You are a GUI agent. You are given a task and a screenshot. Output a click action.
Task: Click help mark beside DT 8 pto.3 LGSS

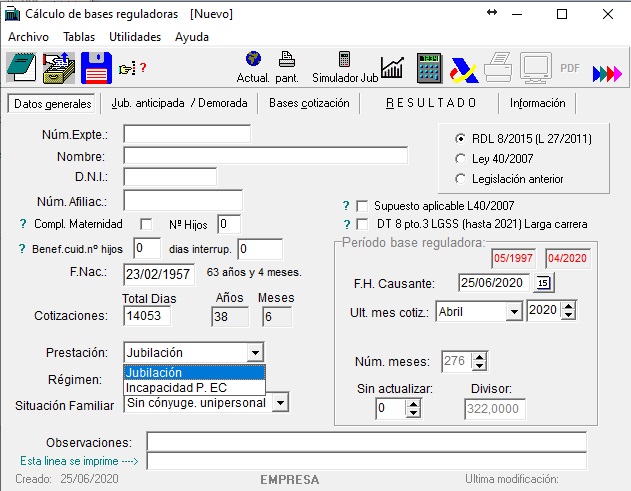[x=347, y=224]
